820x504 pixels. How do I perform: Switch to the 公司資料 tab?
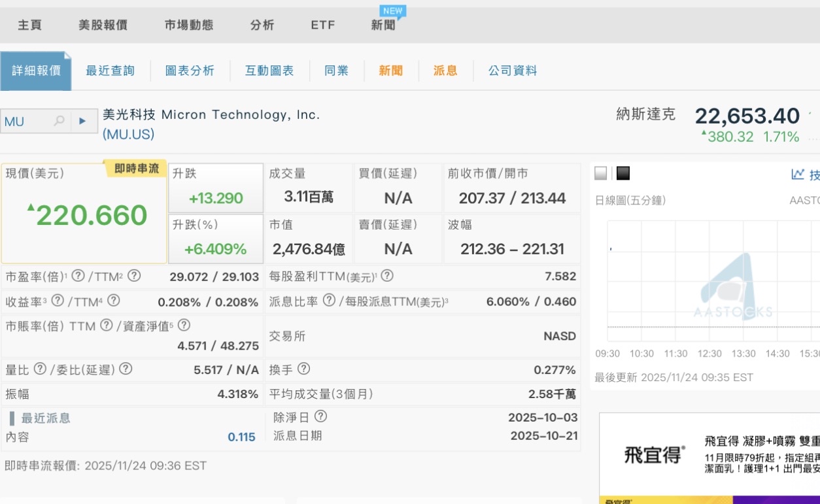click(513, 71)
